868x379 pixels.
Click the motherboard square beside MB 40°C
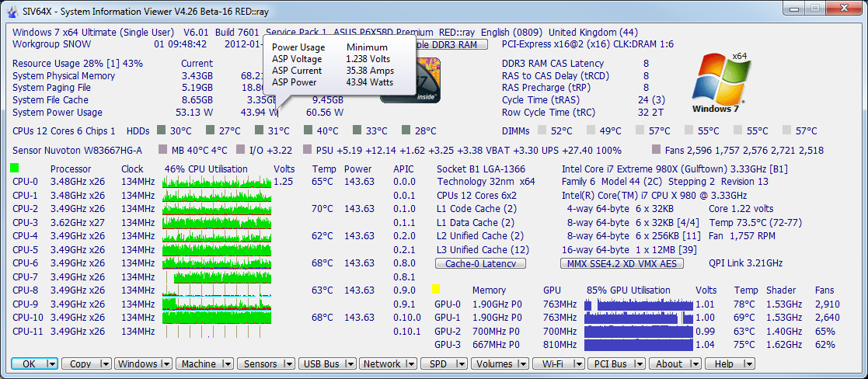[163, 149]
